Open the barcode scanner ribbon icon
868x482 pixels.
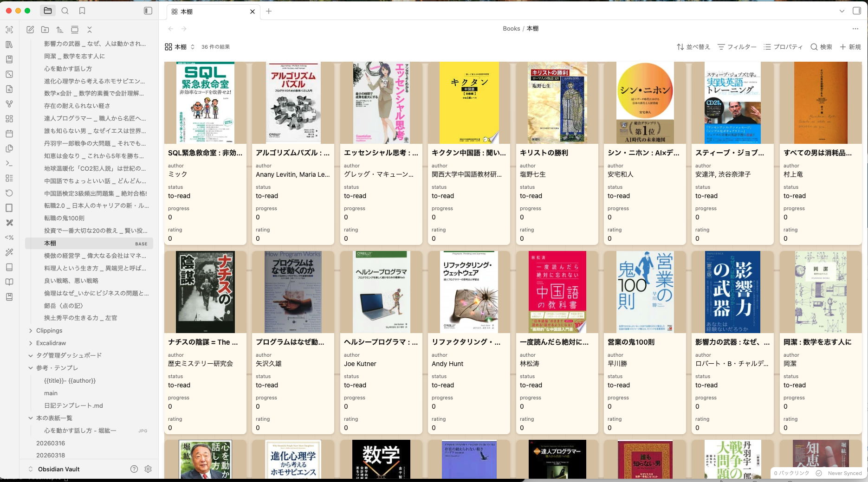(x=9, y=30)
